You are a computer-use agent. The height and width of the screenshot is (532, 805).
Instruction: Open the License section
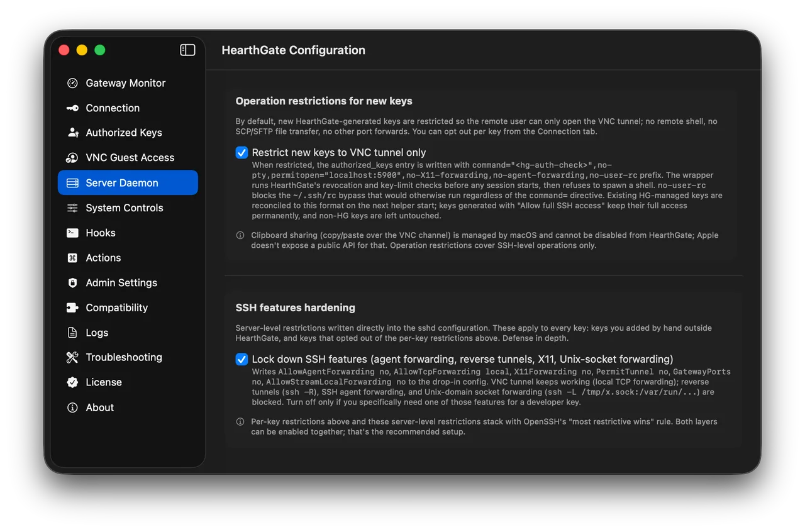tap(128, 382)
